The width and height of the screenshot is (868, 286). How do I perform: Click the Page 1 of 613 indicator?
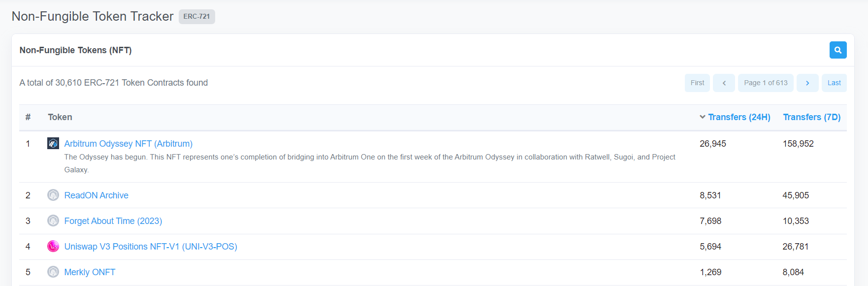(766, 83)
